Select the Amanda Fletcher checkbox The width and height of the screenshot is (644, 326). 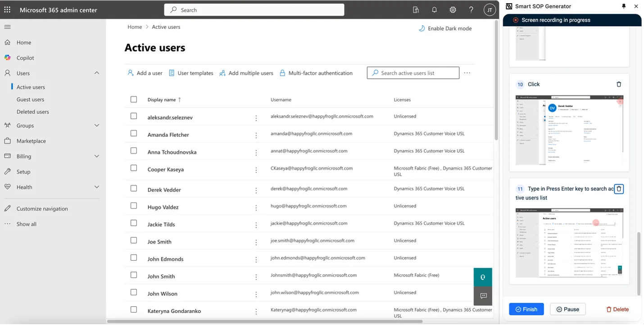(x=134, y=133)
